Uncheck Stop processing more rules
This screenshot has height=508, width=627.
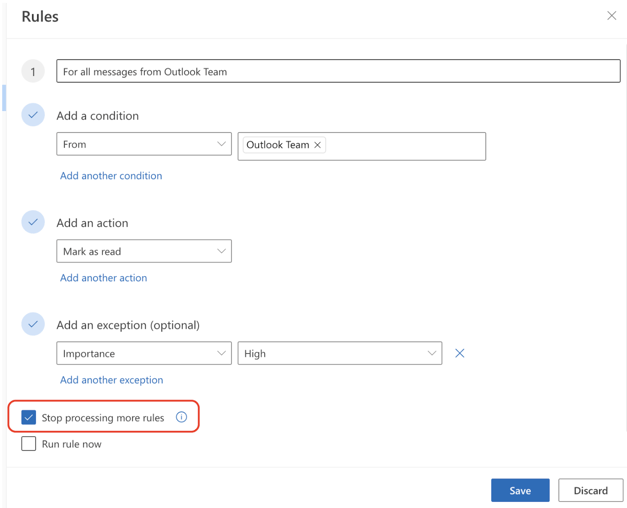pyautogui.click(x=29, y=417)
